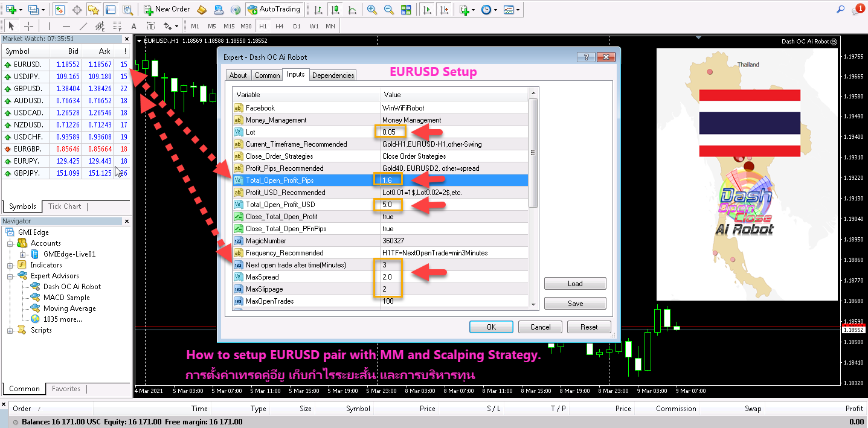868x428 pixels.
Task: Open the Indicators list dropdown
Action: pyautogui.click(x=467, y=9)
